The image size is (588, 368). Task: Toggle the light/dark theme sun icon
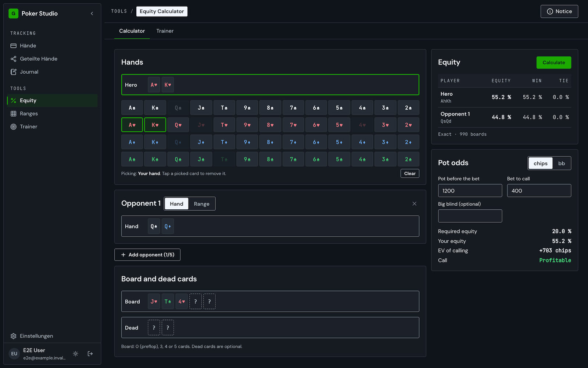pos(75,354)
